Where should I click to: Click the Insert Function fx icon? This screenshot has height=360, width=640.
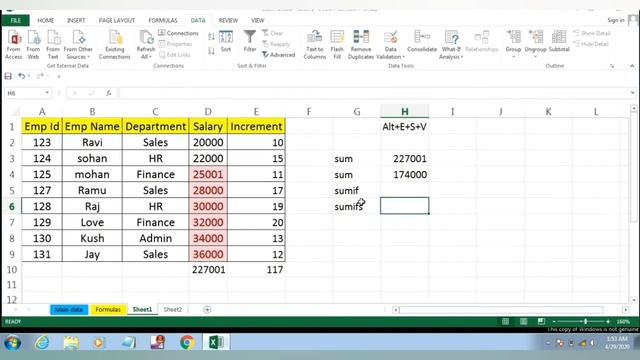(x=109, y=93)
